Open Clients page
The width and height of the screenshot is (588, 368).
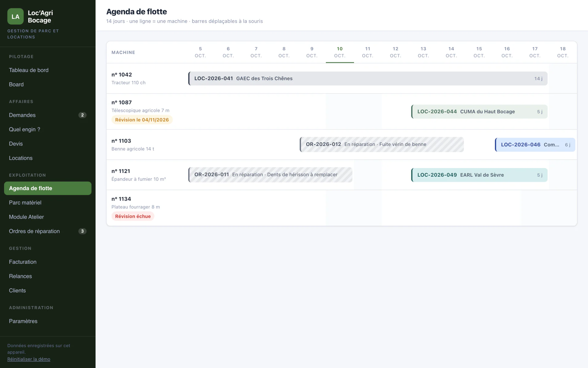coord(48,290)
